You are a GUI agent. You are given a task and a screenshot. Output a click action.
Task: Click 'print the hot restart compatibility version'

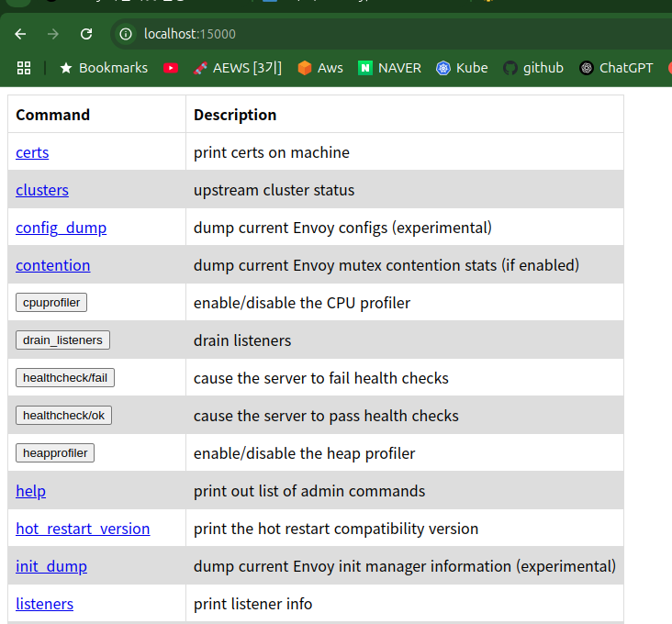(x=336, y=529)
